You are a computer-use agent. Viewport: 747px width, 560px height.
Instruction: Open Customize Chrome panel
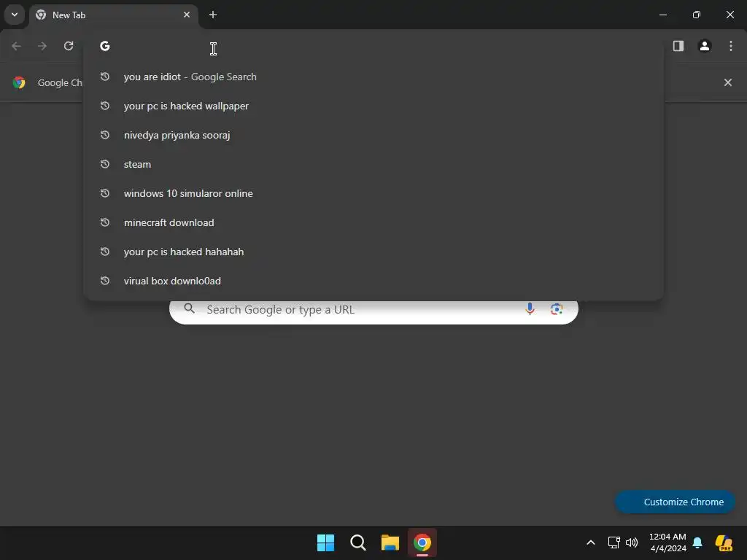point(675,502)
